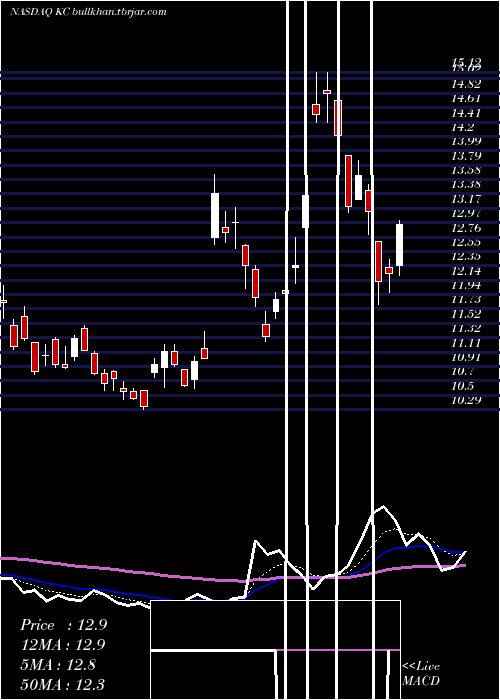Click the 13.17 price axis label

(466, 199)
